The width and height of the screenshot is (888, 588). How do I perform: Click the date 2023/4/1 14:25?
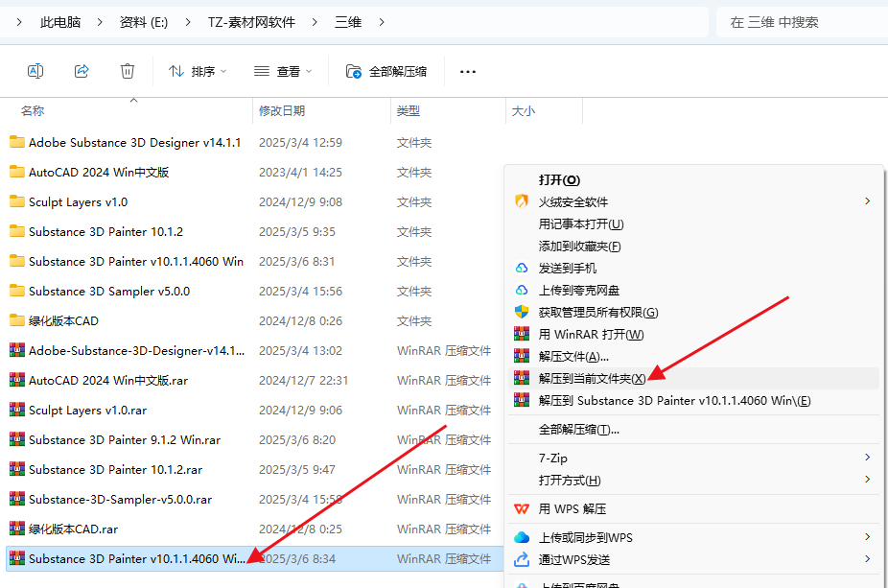pos(300,173)
